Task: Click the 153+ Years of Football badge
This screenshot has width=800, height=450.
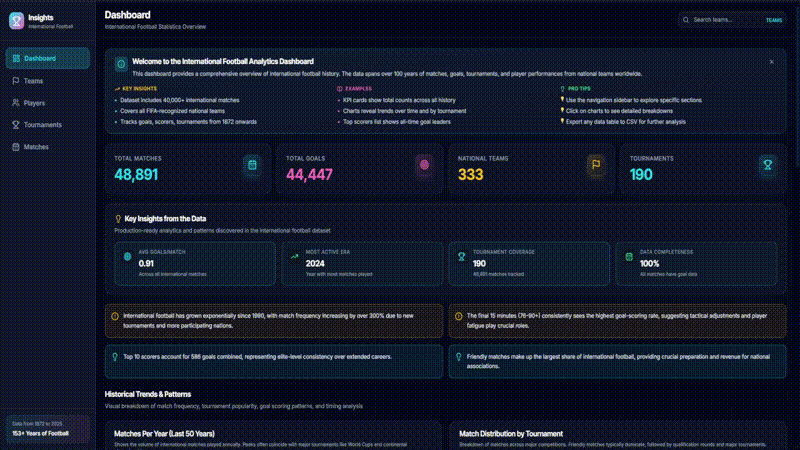Action: 48,429
